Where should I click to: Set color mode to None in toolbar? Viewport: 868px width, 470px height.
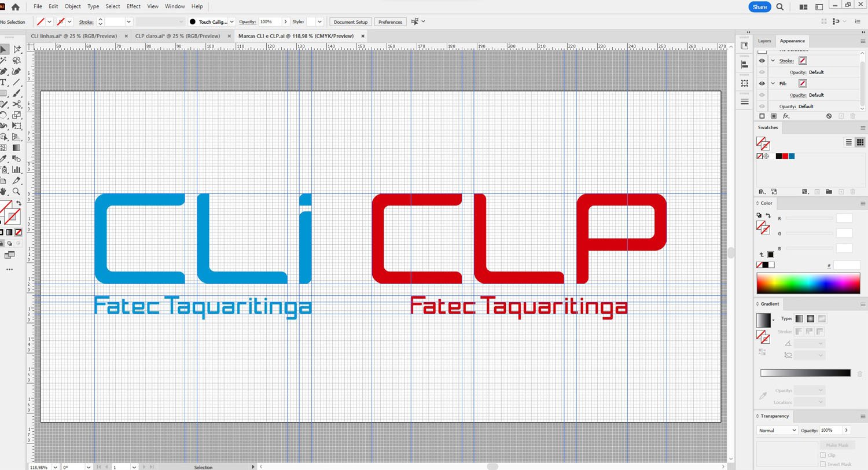click(19, 232)
